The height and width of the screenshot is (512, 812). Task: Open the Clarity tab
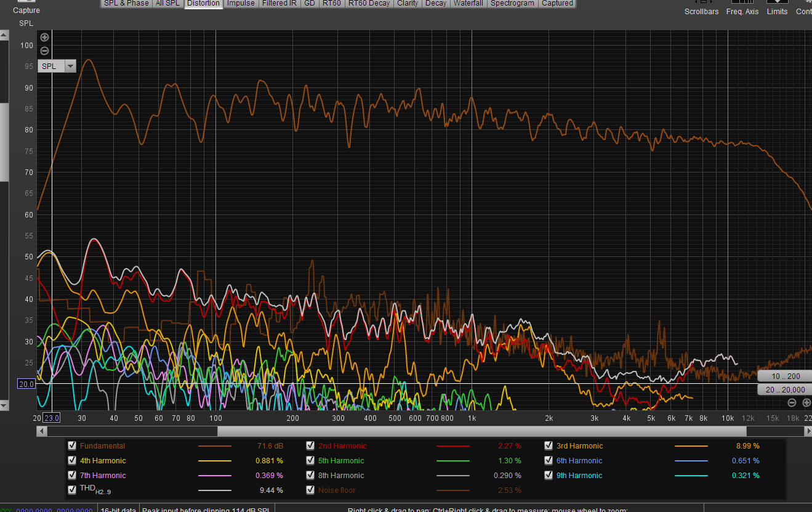(408, 3)
